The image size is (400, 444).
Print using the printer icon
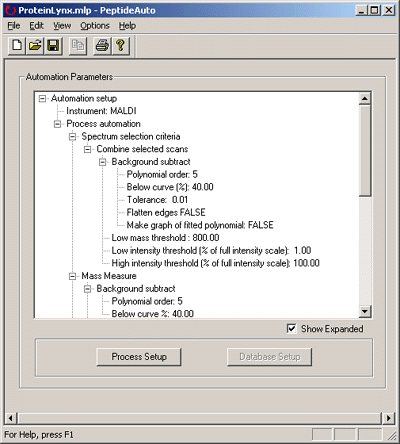coord(102,45)
